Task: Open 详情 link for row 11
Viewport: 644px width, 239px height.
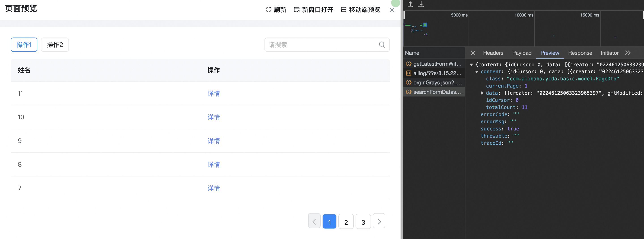Action: pyautogui.click(x=213, y=94)
